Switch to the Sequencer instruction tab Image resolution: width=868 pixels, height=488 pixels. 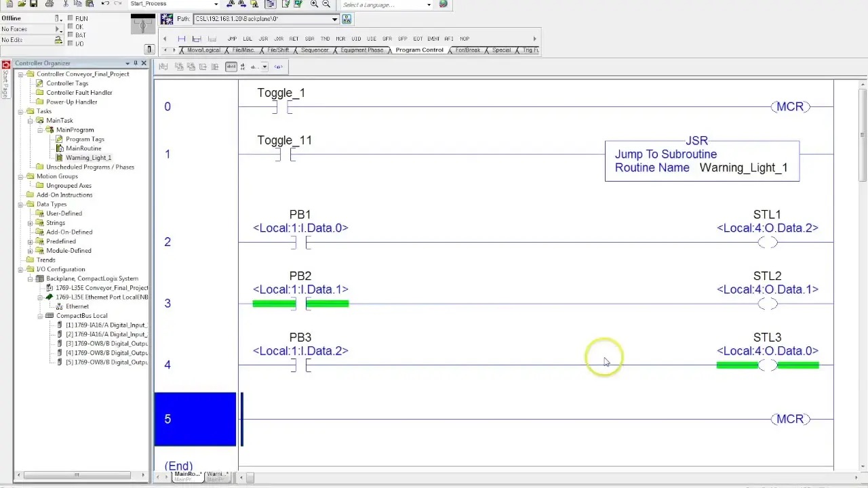pos(315,50)
